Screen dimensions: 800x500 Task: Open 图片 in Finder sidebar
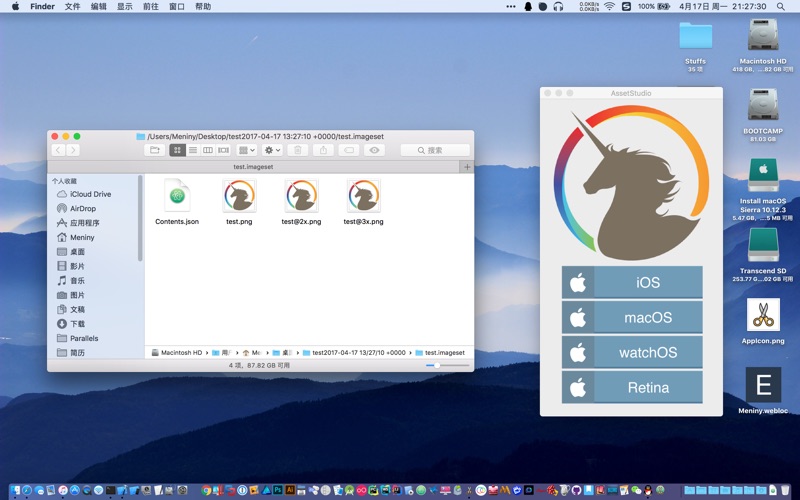77,295
